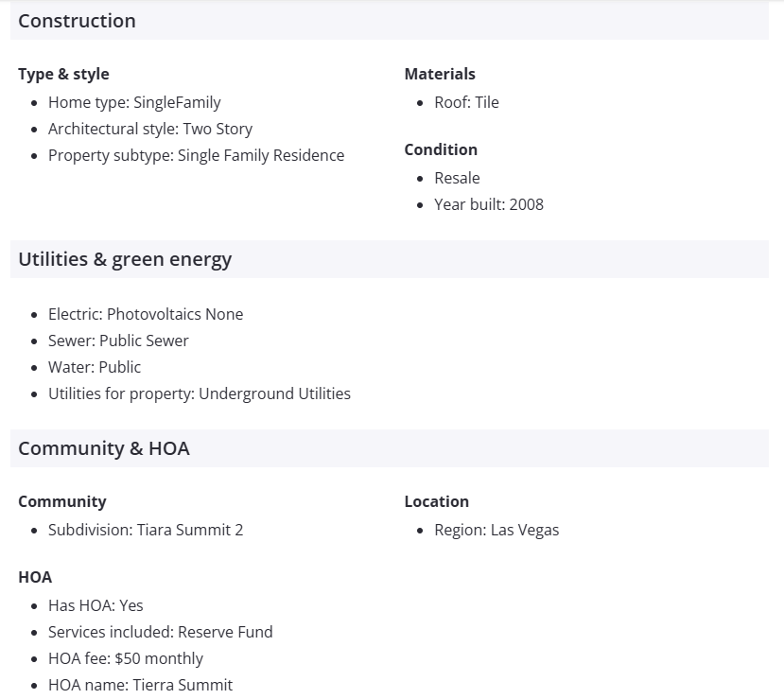784x699 pixels.
Task: Click the Type & style subheading
Action: point(63,74)
